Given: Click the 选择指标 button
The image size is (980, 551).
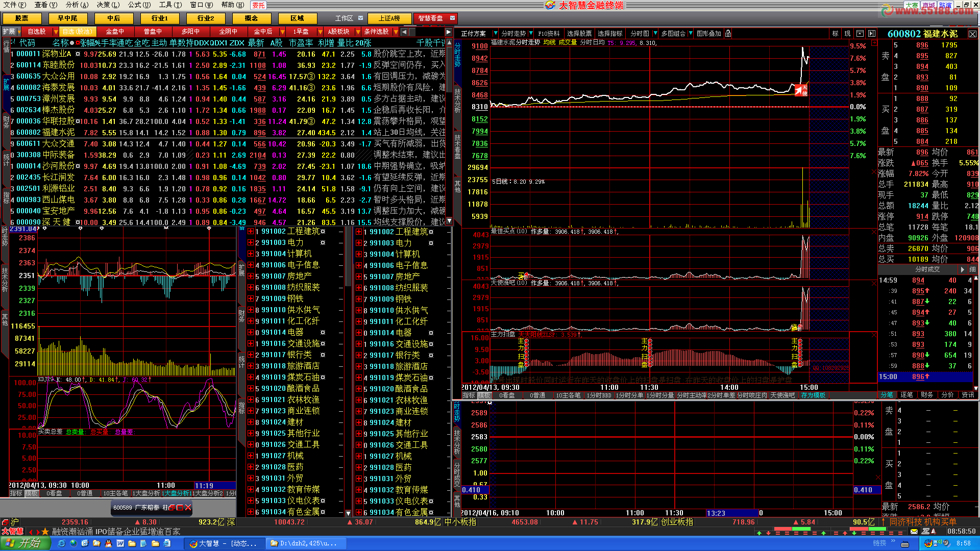Looking at the screenshot, I should (x=610, y=34).
